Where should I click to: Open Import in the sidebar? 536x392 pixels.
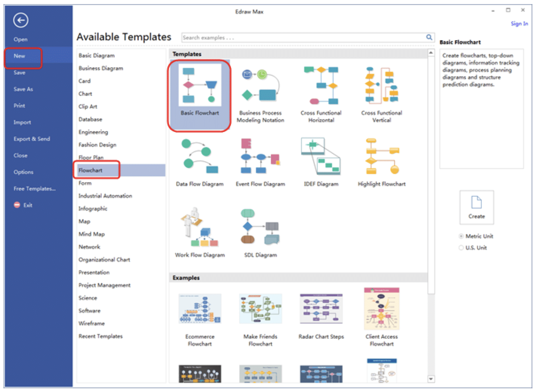point(22,122)
